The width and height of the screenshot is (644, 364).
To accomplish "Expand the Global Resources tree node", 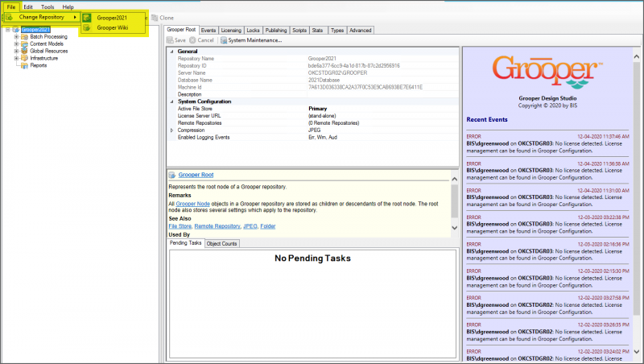I will click(16, 52).
